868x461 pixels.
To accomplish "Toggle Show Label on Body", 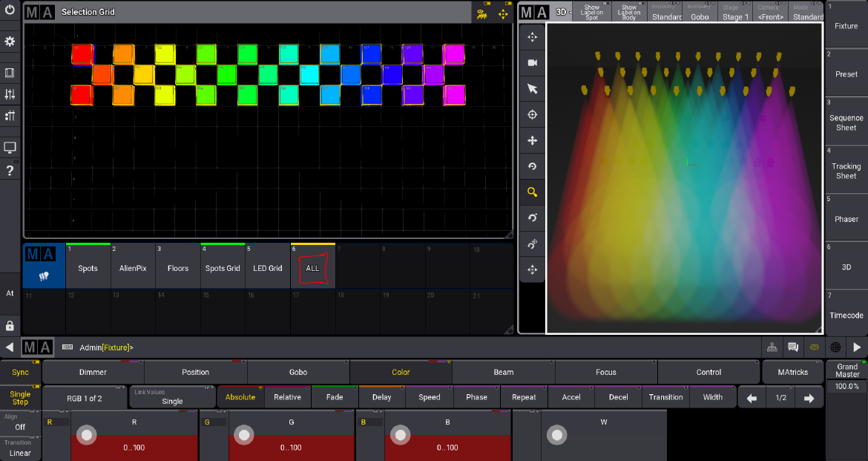I will pyautogui.click(x=628, y=10).
